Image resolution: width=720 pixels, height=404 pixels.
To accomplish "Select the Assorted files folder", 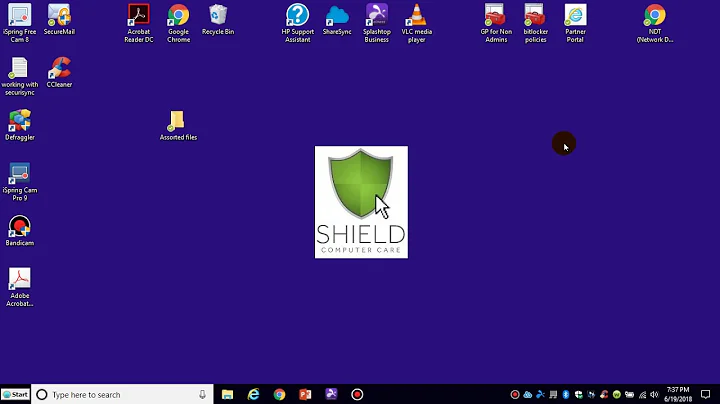I will click(x=179, y=125).
